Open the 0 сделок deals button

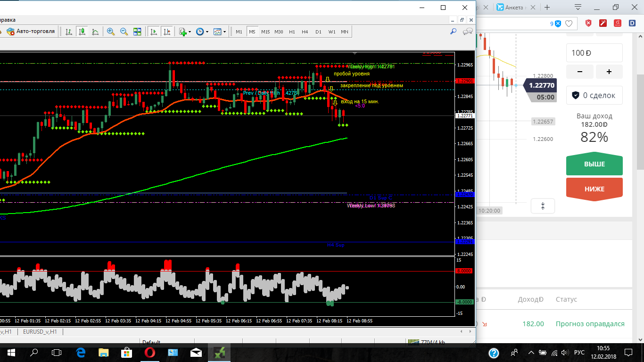click(x=594, y=95)
